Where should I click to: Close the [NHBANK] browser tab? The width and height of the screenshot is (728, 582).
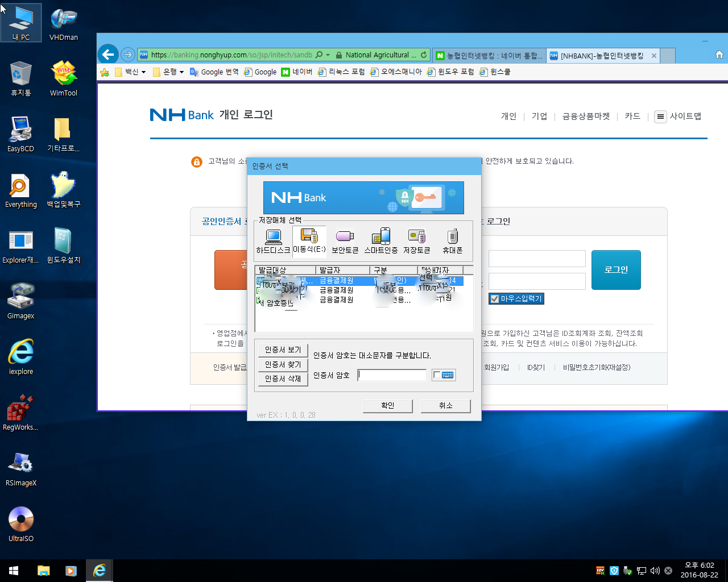click(x=654, y=56)
